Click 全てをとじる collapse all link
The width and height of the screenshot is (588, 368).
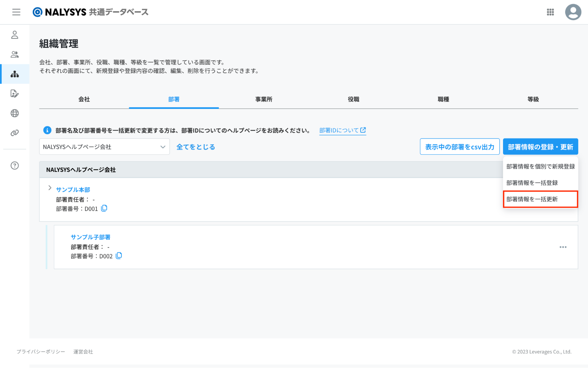coord(196,147)
